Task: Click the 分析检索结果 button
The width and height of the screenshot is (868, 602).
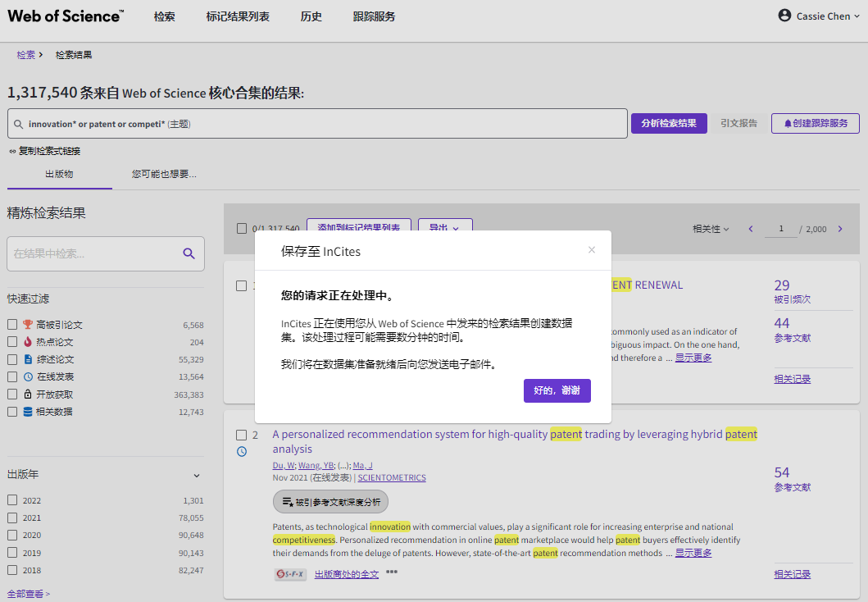Action: (669, 123)
